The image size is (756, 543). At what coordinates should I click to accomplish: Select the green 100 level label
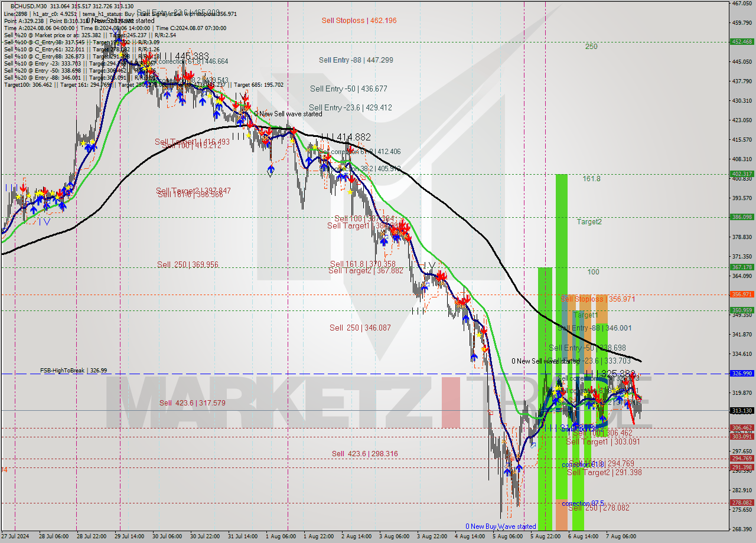tap(594, 273)
